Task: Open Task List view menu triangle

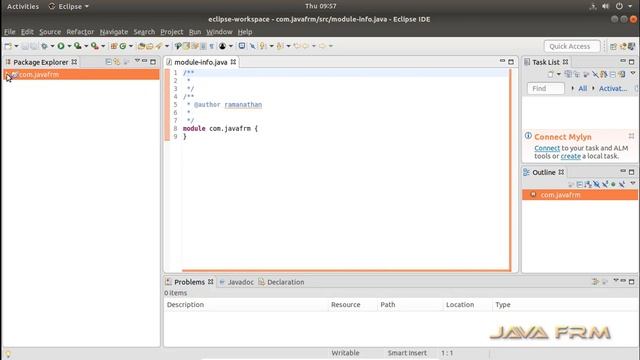Action: (x=633, y=73)
